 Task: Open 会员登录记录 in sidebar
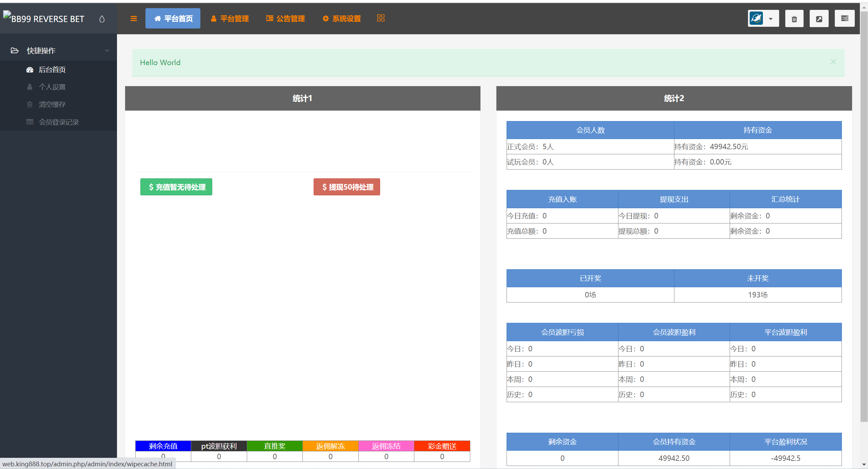(58, 122)
